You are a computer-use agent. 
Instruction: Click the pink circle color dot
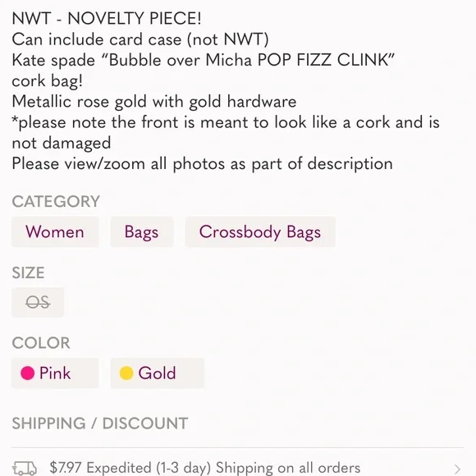[27, 373]
